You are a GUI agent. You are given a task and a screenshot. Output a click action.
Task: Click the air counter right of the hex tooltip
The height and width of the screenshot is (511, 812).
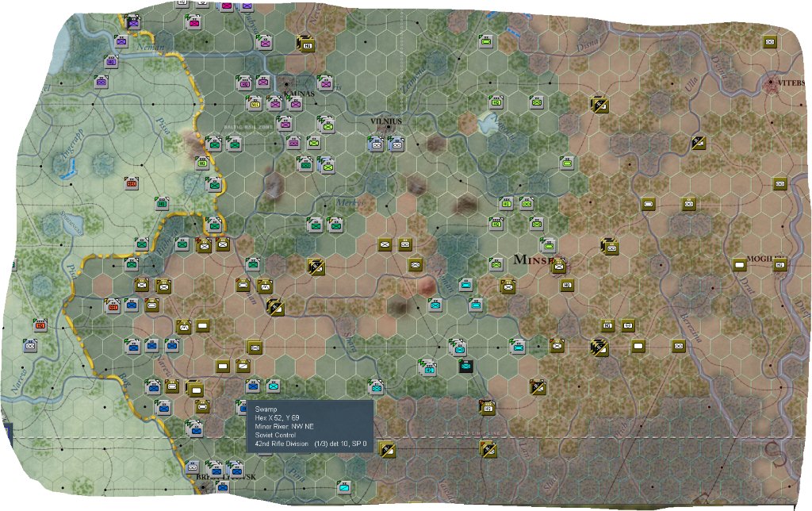click(386, 449)
